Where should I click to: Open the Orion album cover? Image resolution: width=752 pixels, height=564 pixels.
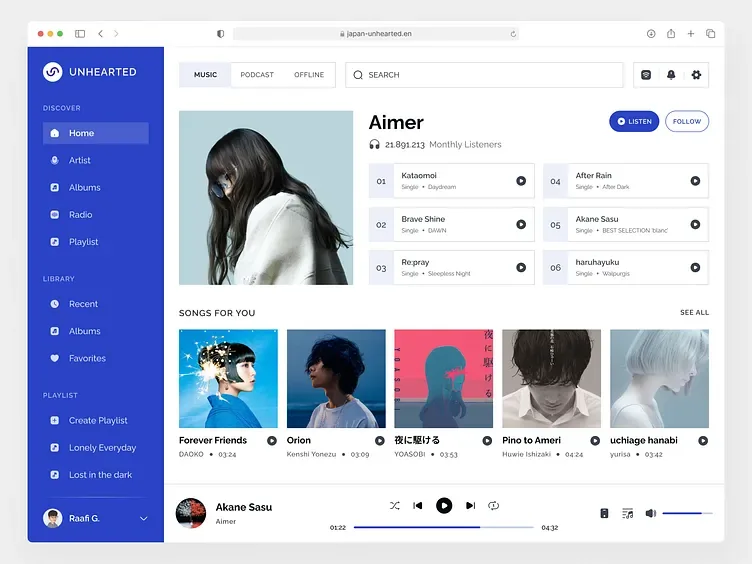point(336,378)
